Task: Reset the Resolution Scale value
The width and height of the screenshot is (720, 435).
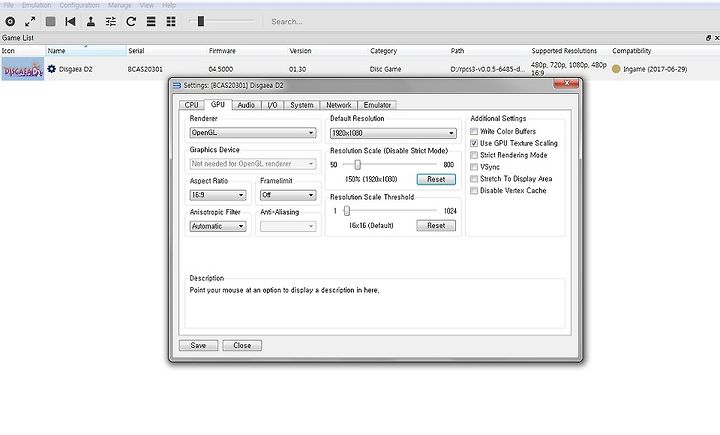Action: coord(436,179)
